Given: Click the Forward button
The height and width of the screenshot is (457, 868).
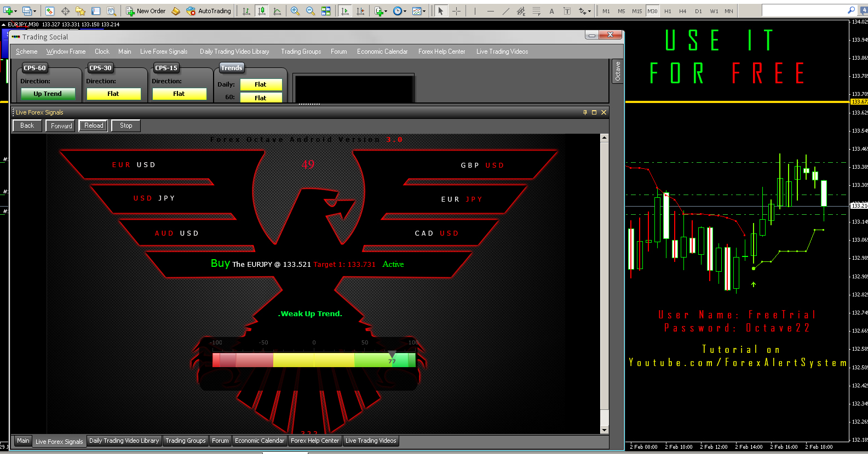Looking at the screenshot, I should (61, 125).
